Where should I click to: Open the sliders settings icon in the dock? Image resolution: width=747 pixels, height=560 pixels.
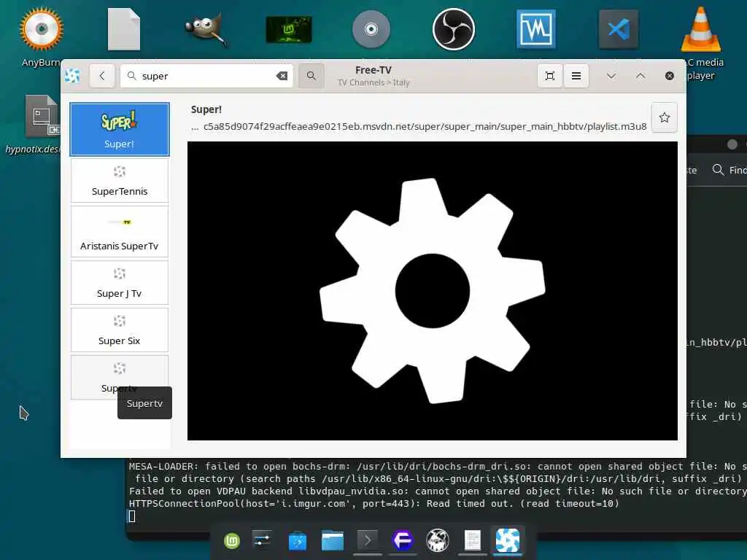[262, 540]
